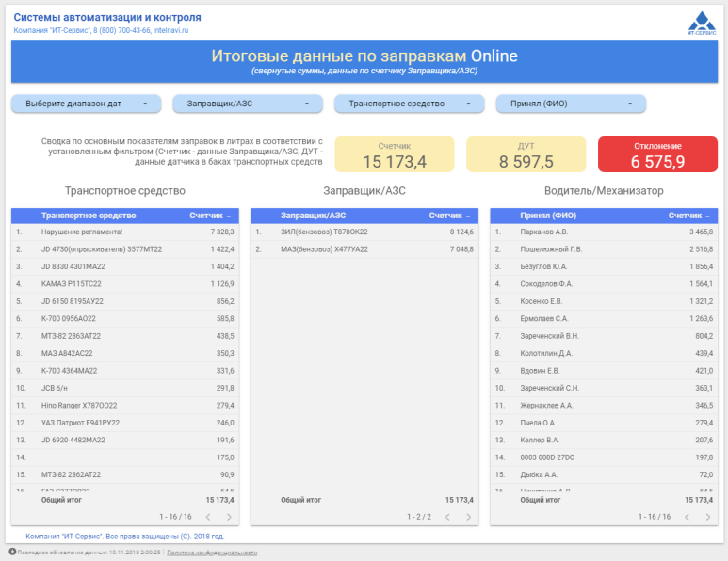
Task: Click the Заправщик/АЗС column header
Action: point(314,216)
